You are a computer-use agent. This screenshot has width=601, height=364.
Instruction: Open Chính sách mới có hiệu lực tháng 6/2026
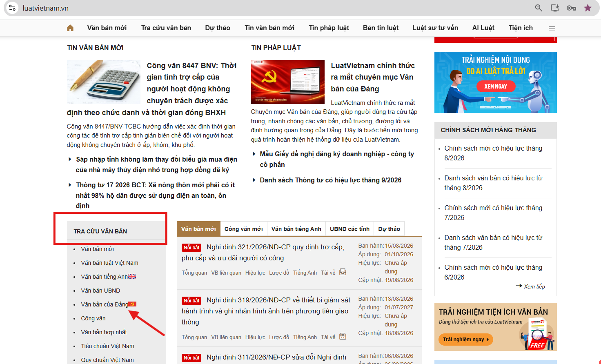click(493, 272)
